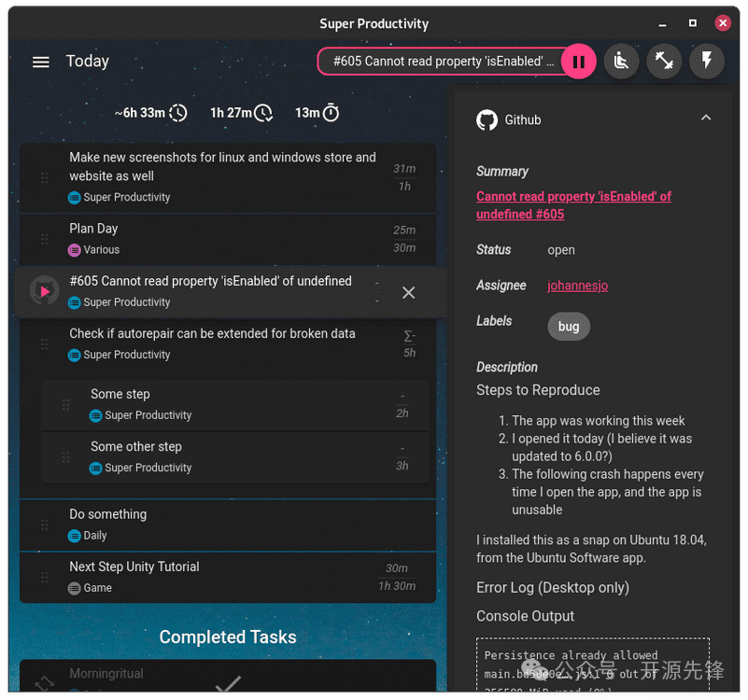Grab drag handle of 'Plan Day' task
This screenshot has width=748, height=700.
[x=45, y=239]
